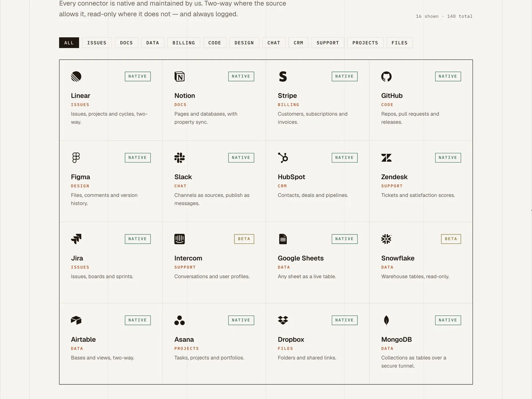Click the NATIVE badge on Stripe
The image size is (532, 399).
pos(344,76)
